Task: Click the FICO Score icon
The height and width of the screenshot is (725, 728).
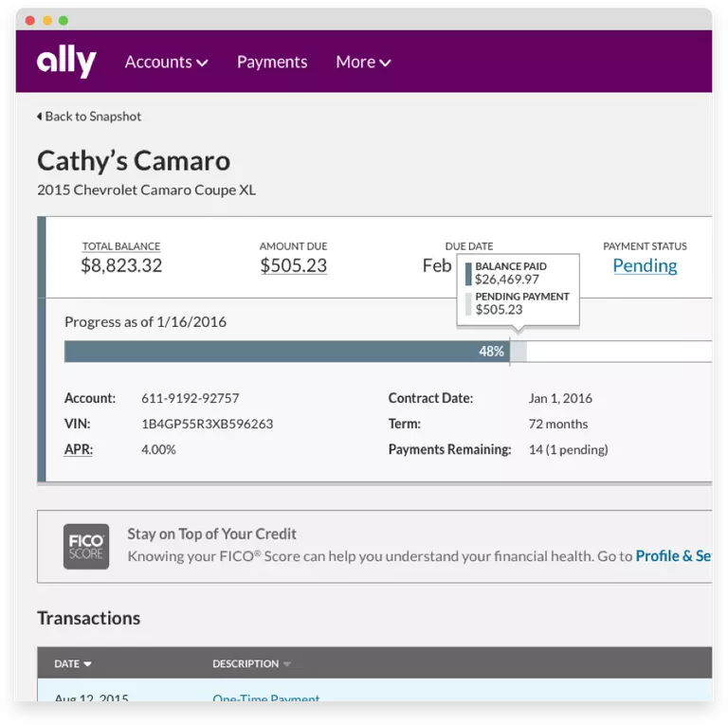Action: click(86, 547)
